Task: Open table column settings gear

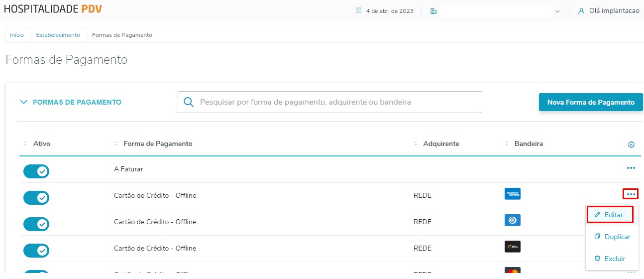Action: click(631, 144)
